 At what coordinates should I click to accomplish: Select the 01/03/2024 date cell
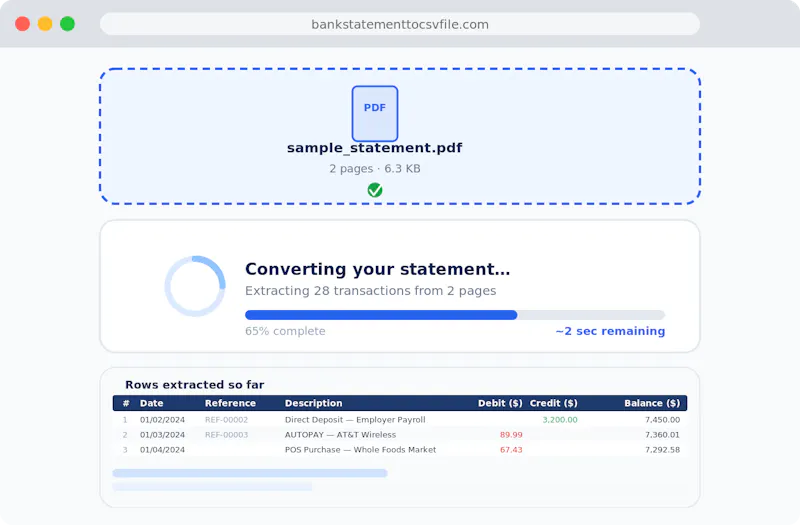162,435
